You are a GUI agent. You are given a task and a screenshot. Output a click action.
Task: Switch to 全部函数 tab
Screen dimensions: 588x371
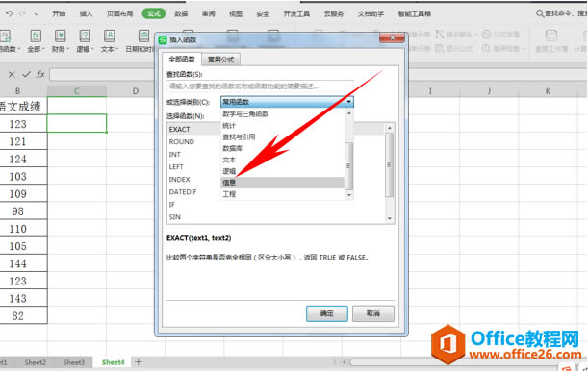(x=182, y=60)
